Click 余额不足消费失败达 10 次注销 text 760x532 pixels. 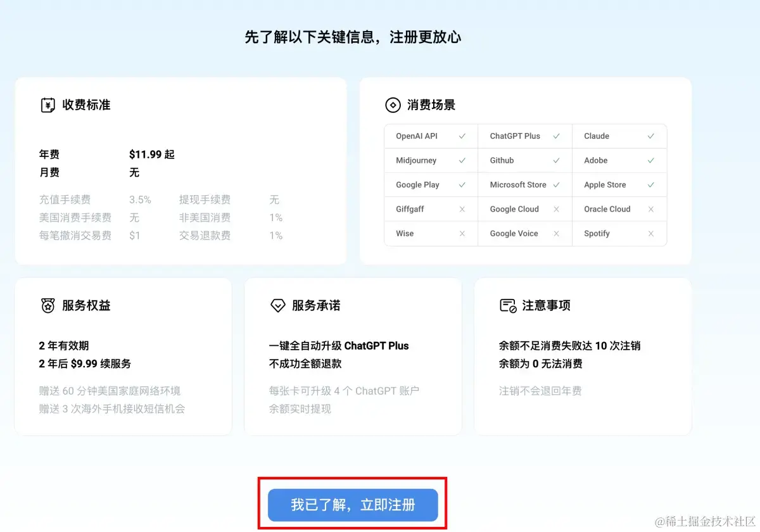pos(569,346)
